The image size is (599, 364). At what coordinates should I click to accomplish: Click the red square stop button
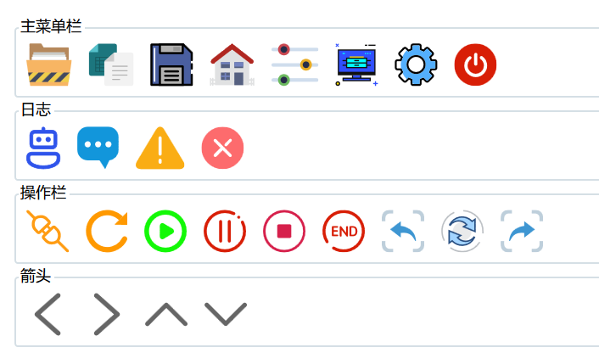[284, 231]
